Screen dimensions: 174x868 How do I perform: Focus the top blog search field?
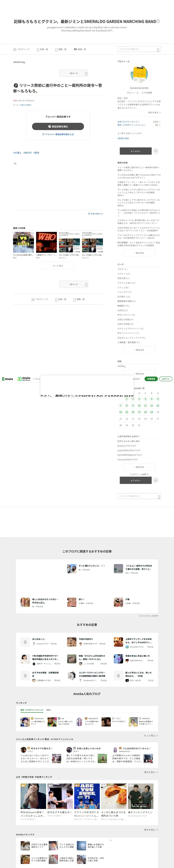click(x=139, y=49)
